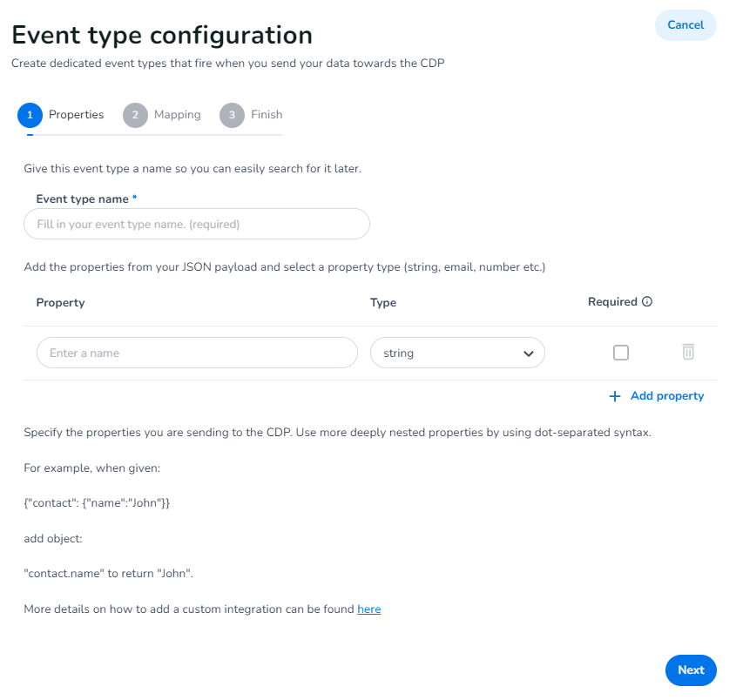This screenshot has width=736, height=700.
Task: Select the Finish step tab
Action: [267, 115]
